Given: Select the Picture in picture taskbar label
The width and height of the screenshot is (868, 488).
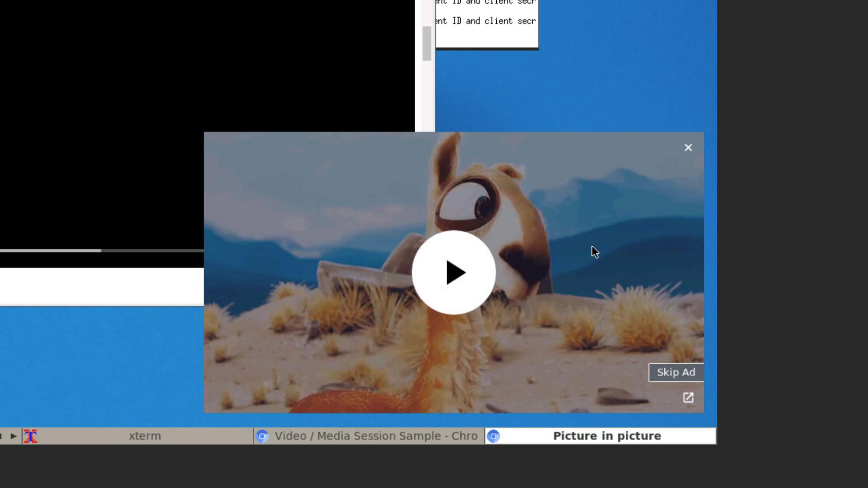Looking at the screenshot, I should click(607, 436).
